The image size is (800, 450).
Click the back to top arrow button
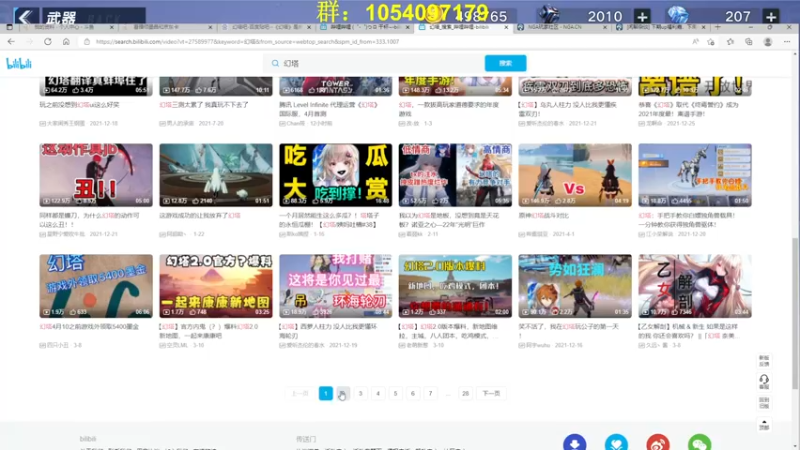pyautogui.click(x=764, y=424)
